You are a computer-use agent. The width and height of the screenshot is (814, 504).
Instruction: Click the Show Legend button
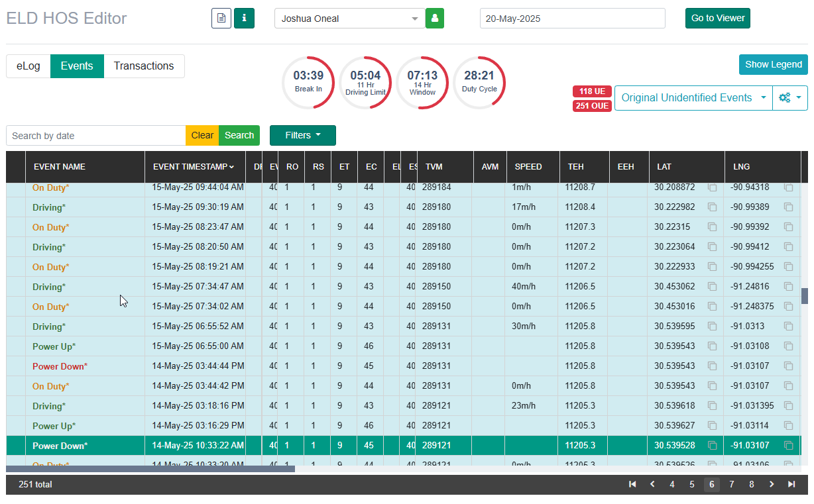tap(774, 64)
